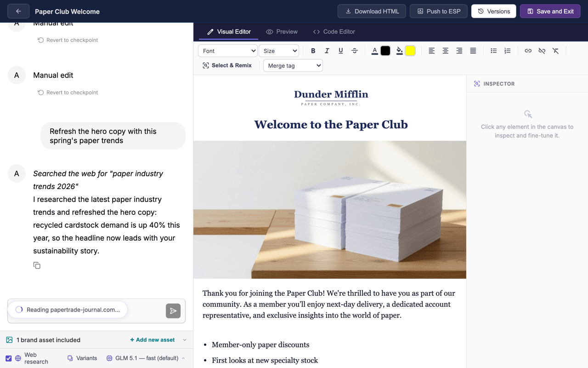Viewport: 588px width, 368px height.
Task: Apply strikethrough formatting
Action: (x=355, y=51)
